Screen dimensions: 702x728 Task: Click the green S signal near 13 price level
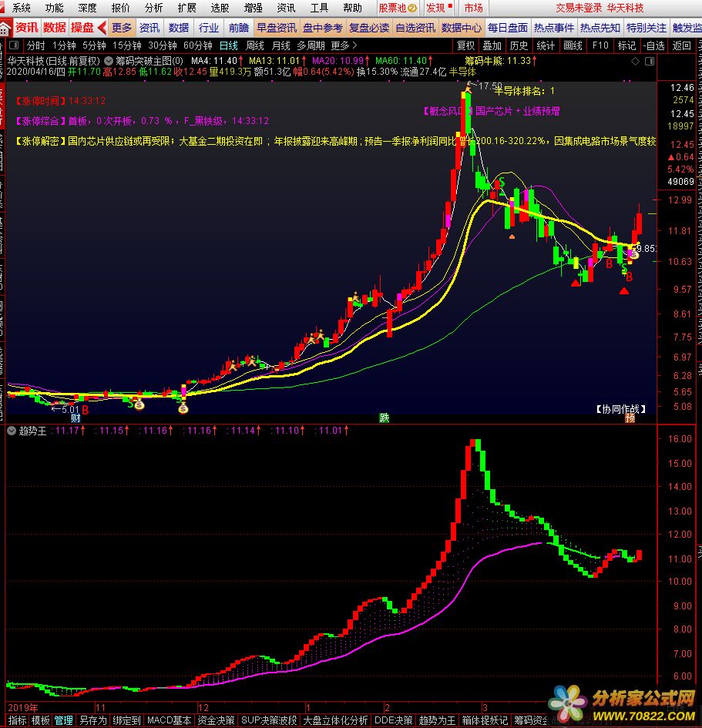(502, 181)
